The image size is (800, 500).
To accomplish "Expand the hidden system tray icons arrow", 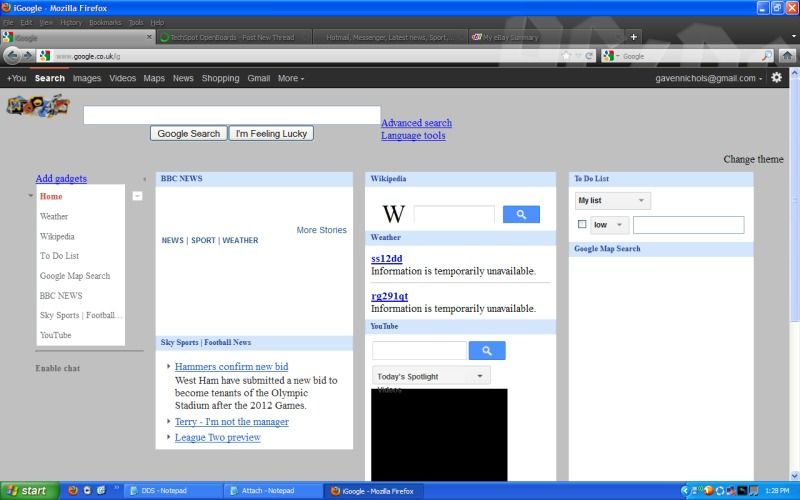I will click(x=685, y=491).
